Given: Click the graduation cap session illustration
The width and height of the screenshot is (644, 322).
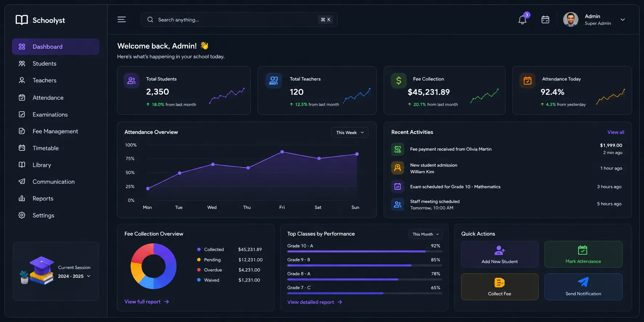Looking at the screenshot, I should [37, 271].
